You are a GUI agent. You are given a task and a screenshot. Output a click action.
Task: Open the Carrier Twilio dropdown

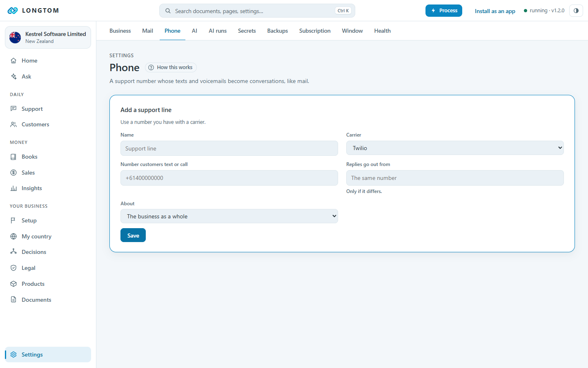pos(455,148)
